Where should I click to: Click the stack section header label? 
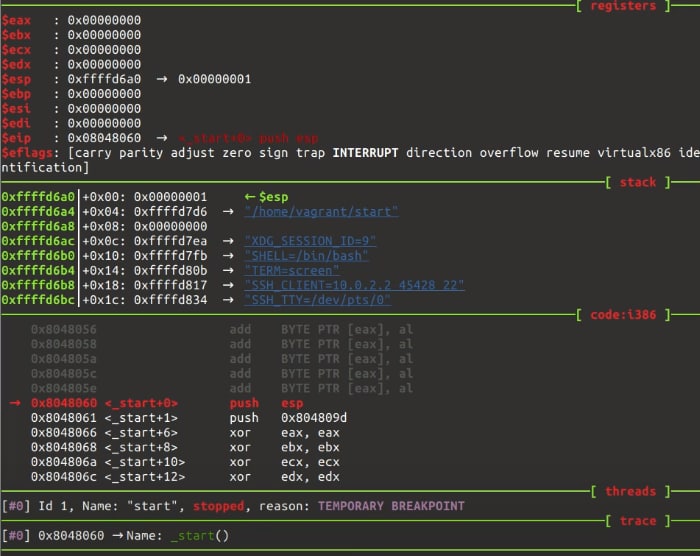638,182
